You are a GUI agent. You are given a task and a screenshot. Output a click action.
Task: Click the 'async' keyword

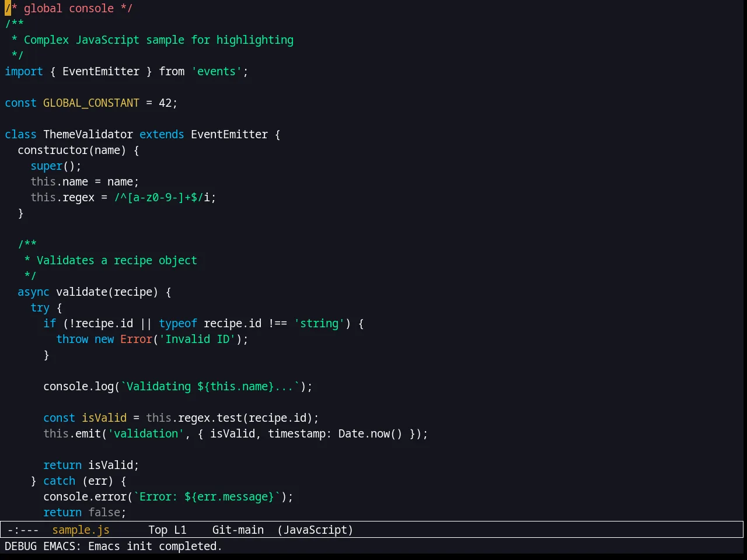tap(33, 292)
